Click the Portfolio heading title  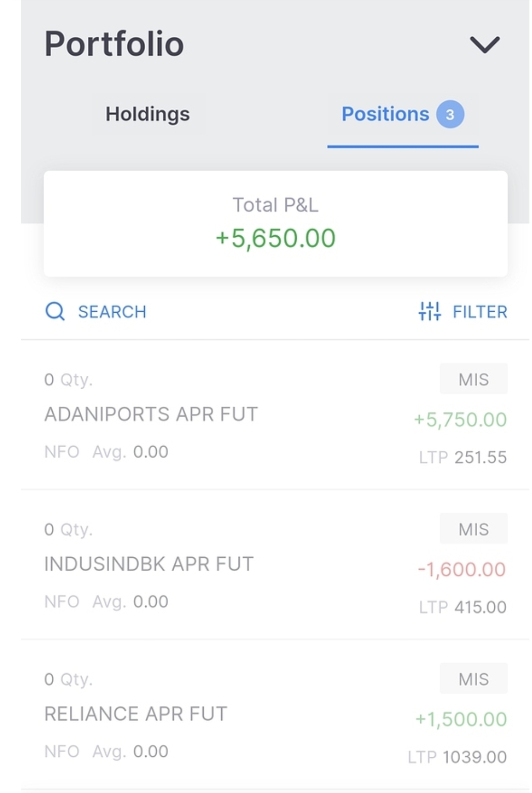(114, 43)
